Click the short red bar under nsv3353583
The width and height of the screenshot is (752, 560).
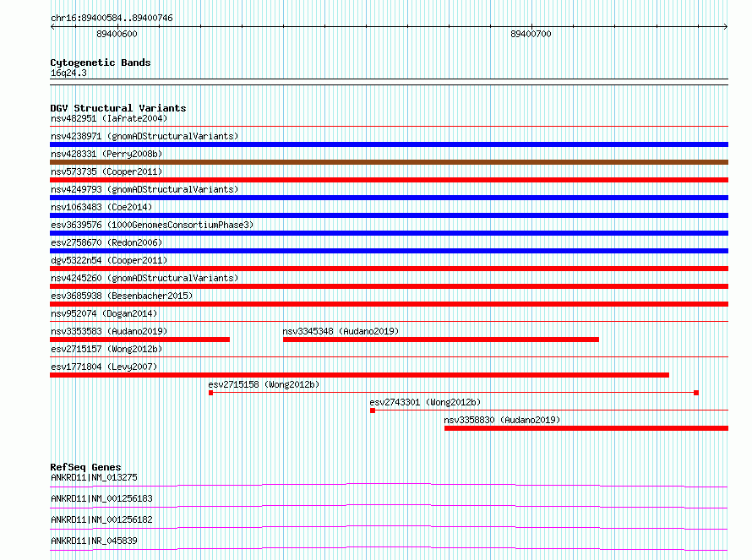139,340
